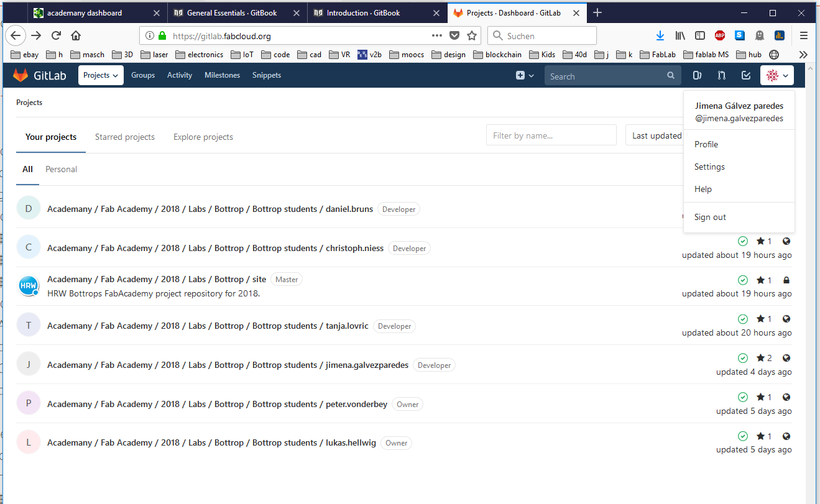
Task: Open Milestones in the navbar
Action: 222,75
